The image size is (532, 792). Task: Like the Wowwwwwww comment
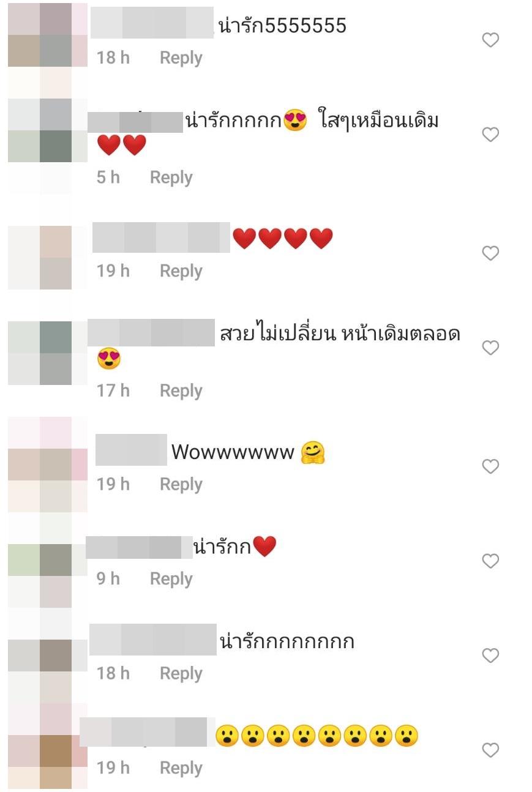coord(490,466)
